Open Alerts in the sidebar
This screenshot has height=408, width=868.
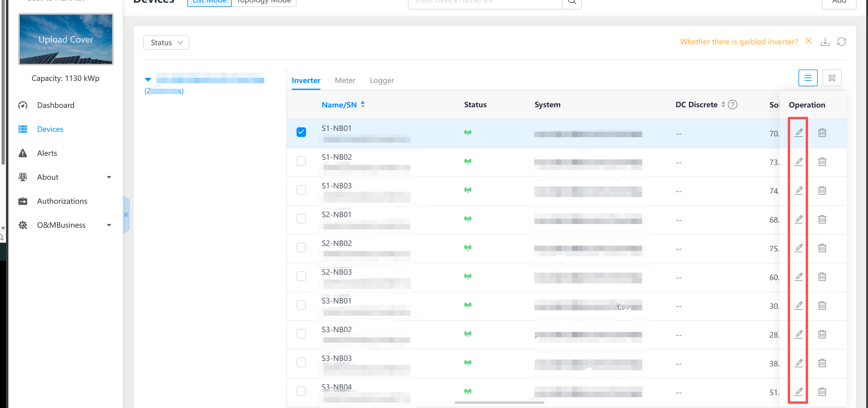(47, 153)
